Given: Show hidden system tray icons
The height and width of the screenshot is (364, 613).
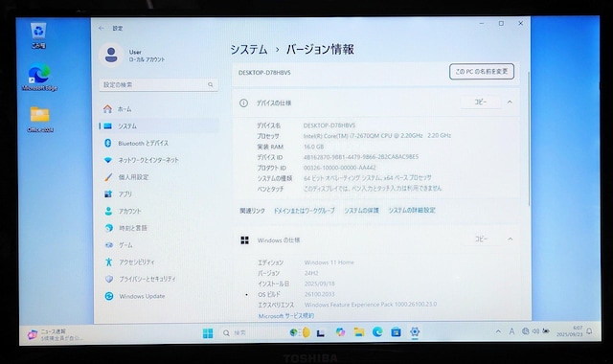Looking at the screenshot, I should 498,331.
